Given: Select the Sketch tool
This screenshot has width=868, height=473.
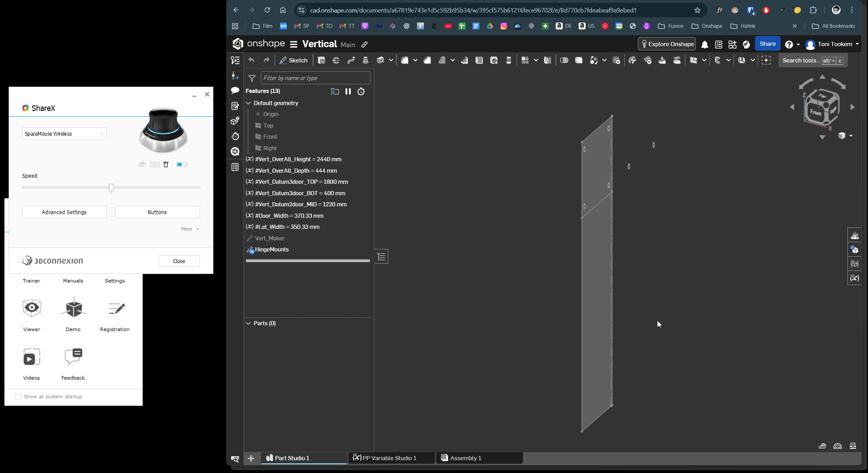Looking at the screenshot, I should pyautogui.click(x=293, y=60).
